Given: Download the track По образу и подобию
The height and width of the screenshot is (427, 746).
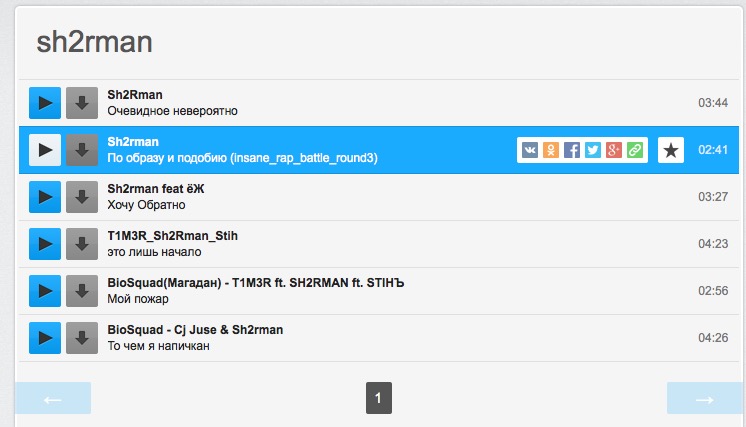Looking at the screenshot, I should pyautogui.click(x=82, y=150).
